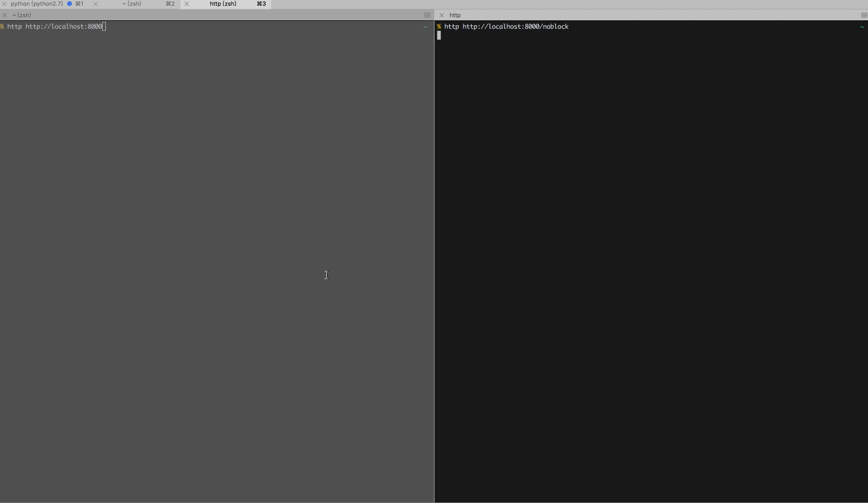868x503 pixels.
Task: Click the block cursor in the right pane
Action: click(439, 35)
